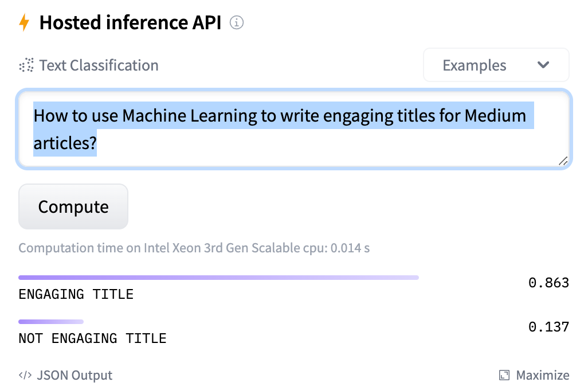Click the Hosted inference API heading
The width and height of the screenshot is (588, 390).
131,22
